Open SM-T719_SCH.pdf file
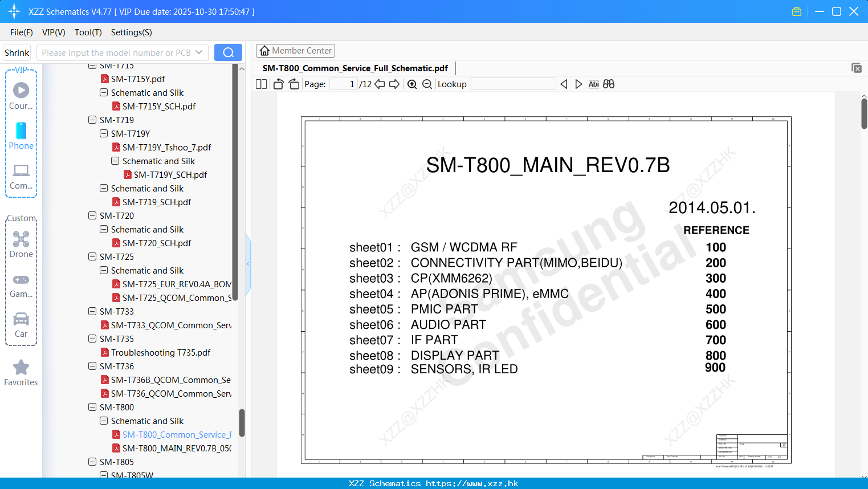This screenshot has height=489, width=868. (x=157, y=202)
